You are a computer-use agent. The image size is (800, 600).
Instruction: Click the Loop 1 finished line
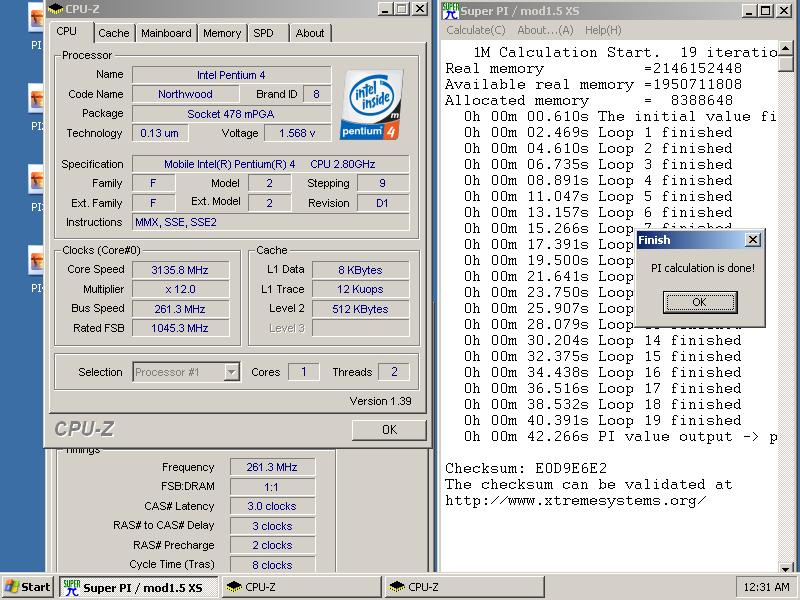[598, 132]
